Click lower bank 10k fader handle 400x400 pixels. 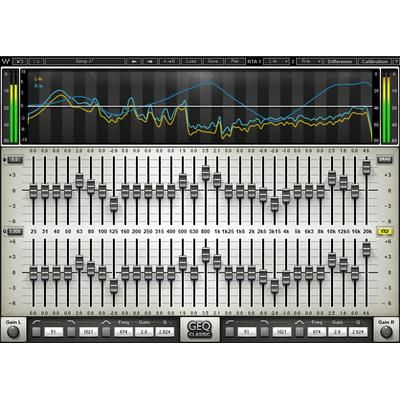[332, 260]
